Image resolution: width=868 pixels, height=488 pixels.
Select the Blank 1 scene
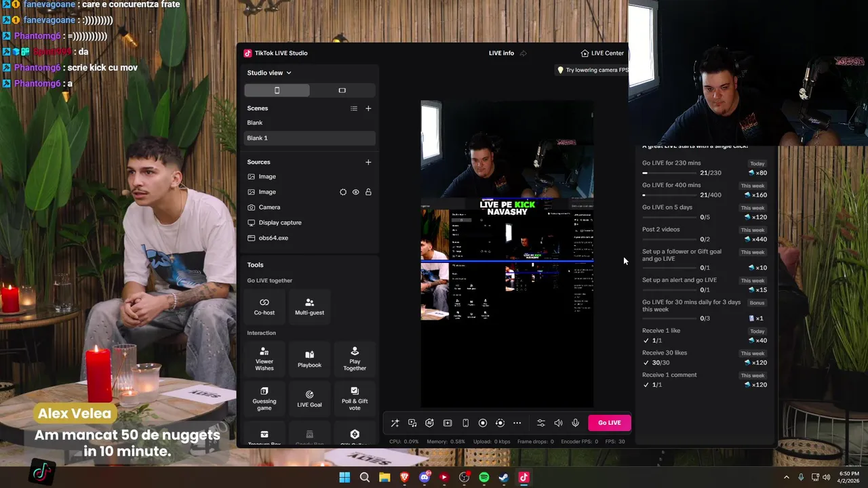(309, 138)
